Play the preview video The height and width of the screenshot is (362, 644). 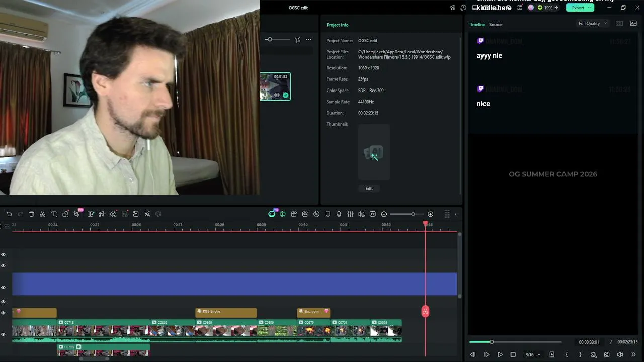tap(500, 355)
